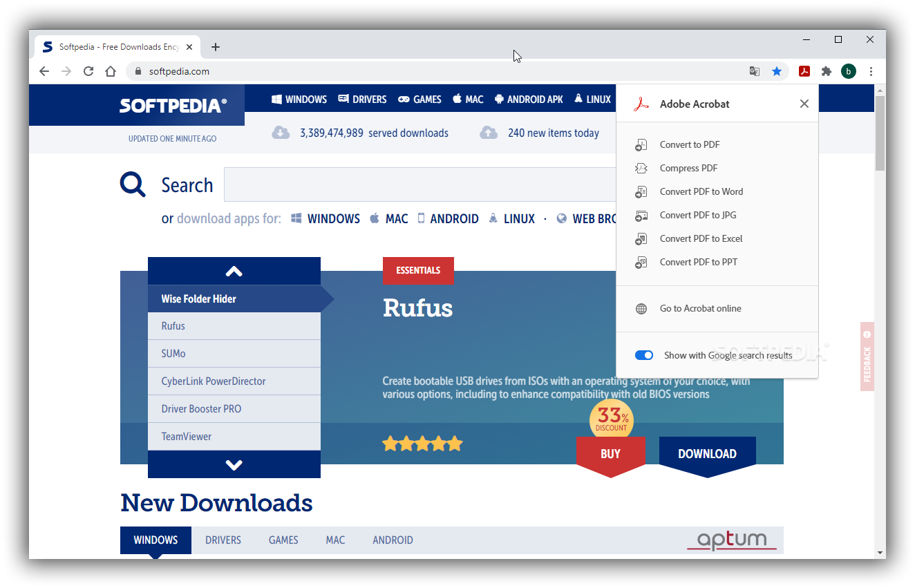Click the Convert PDF to PPT icon

tap(641, 263)
